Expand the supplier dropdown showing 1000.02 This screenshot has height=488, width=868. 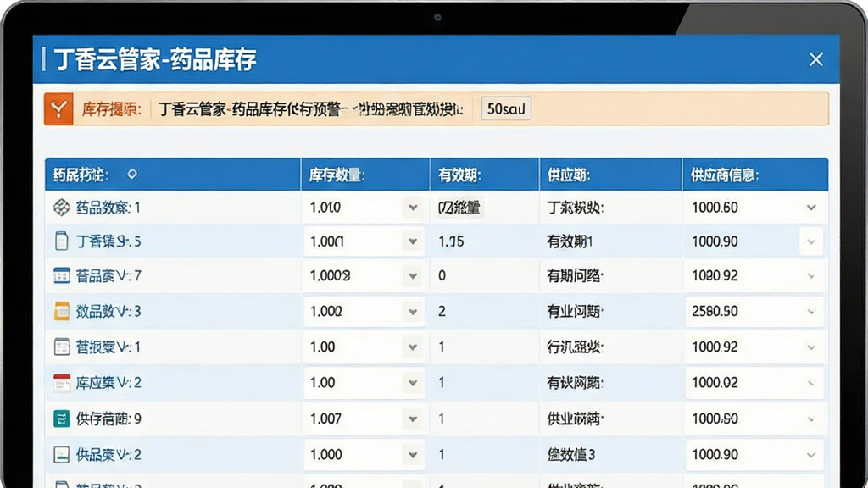pyautogui.click(x=811, y=383)
